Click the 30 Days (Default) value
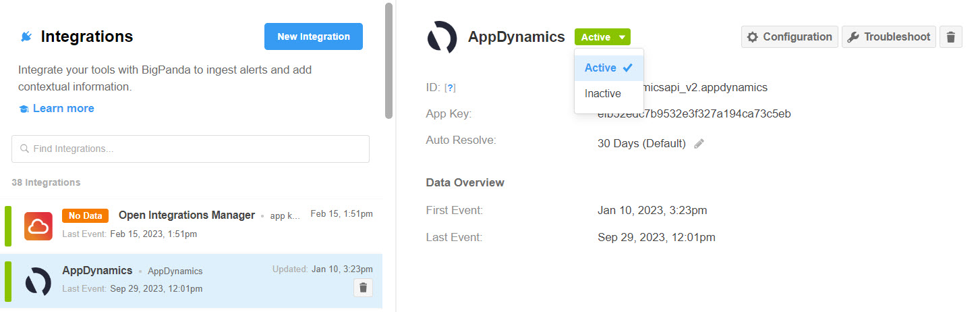Viewport: 980px width, 312px height. pyautogui.click(x=641, y=143)
